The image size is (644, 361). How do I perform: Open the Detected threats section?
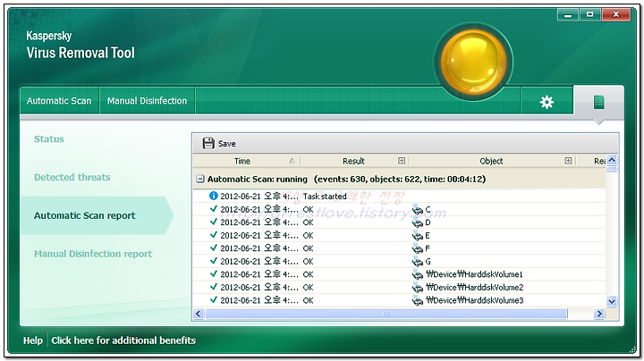point(72,177)
